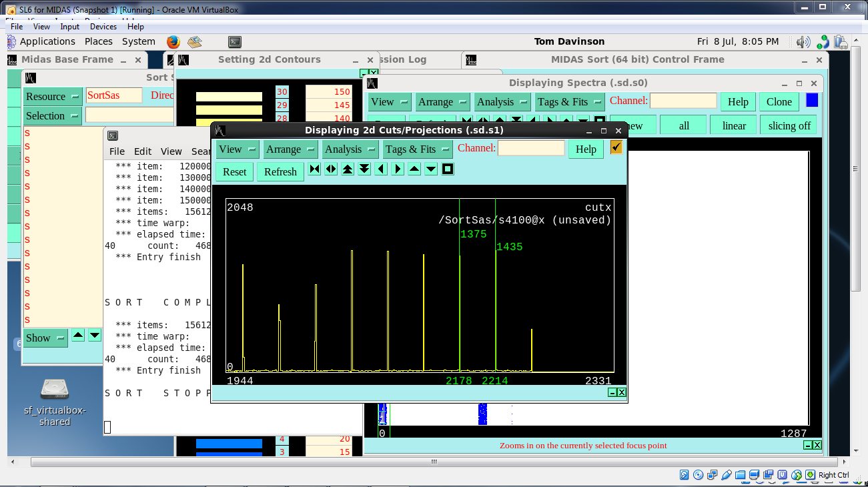This screenshot has width=868, height=487.
Task: Toggle the 'slicing off' button in Displaying Spectra
Action: tap(789, 125)
